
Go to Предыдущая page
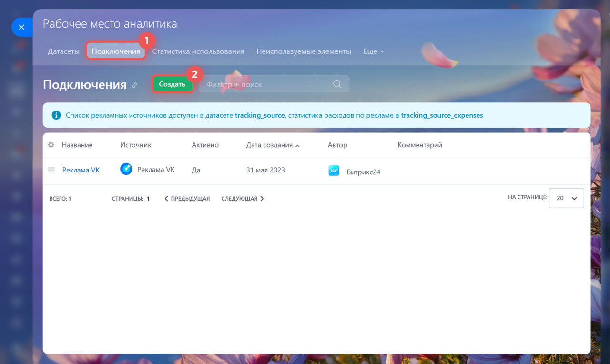coord(187,198)
